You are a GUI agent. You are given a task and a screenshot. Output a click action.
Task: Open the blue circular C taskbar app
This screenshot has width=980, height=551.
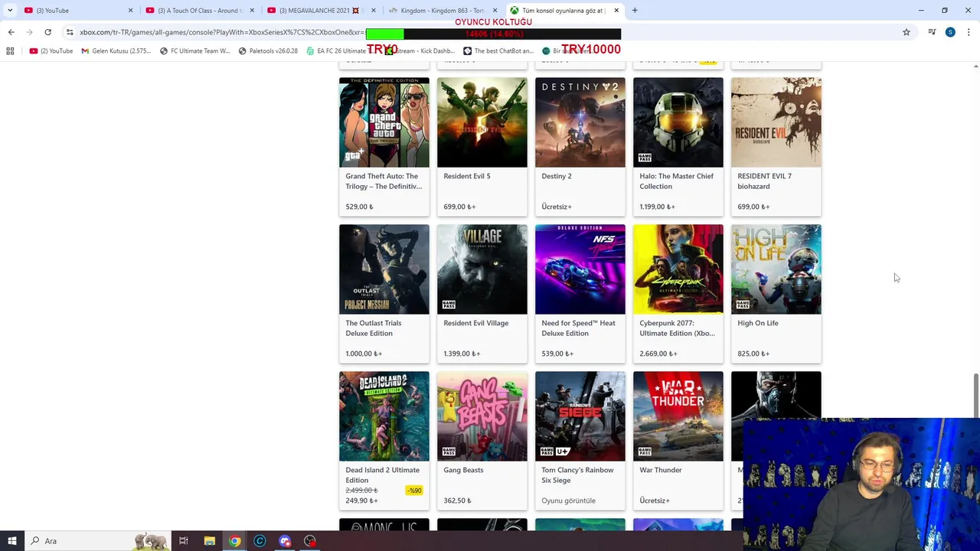click(x=260, y=541)
